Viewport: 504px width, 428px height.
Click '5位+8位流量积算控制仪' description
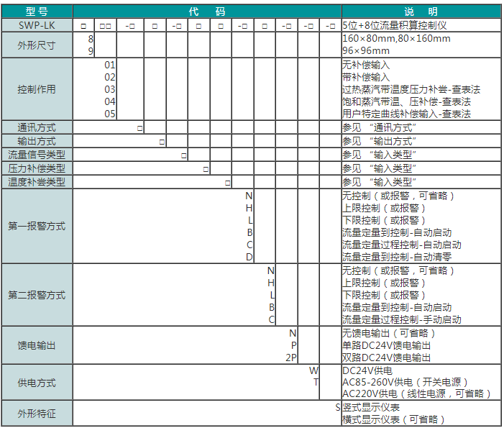[395, 25]
